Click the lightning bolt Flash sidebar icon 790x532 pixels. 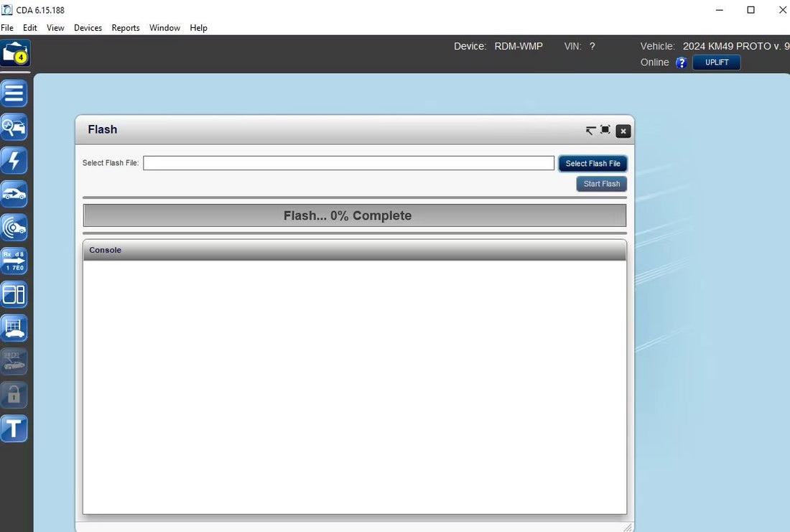pos(14,161)
